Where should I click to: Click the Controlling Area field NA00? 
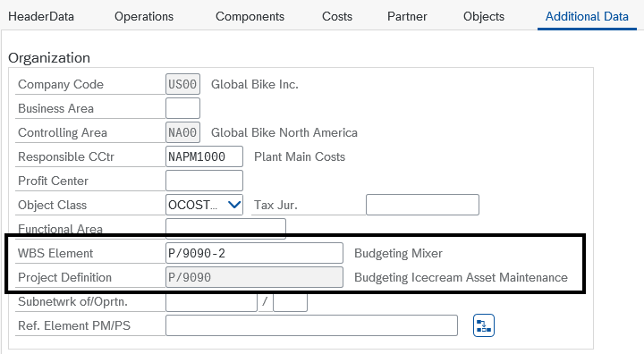click(182, 132)
